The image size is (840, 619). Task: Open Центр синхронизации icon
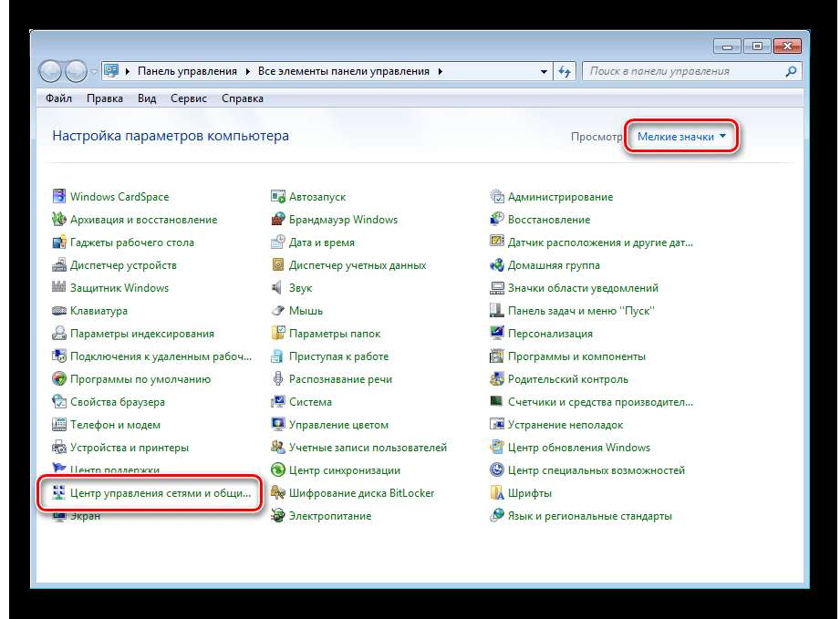(278, 470)
